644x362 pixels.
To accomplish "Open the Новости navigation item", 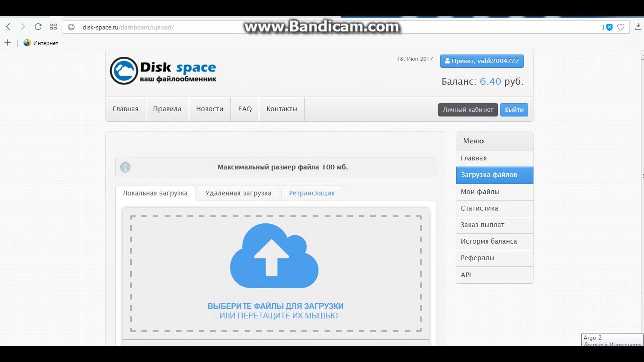I will [210, 109].
